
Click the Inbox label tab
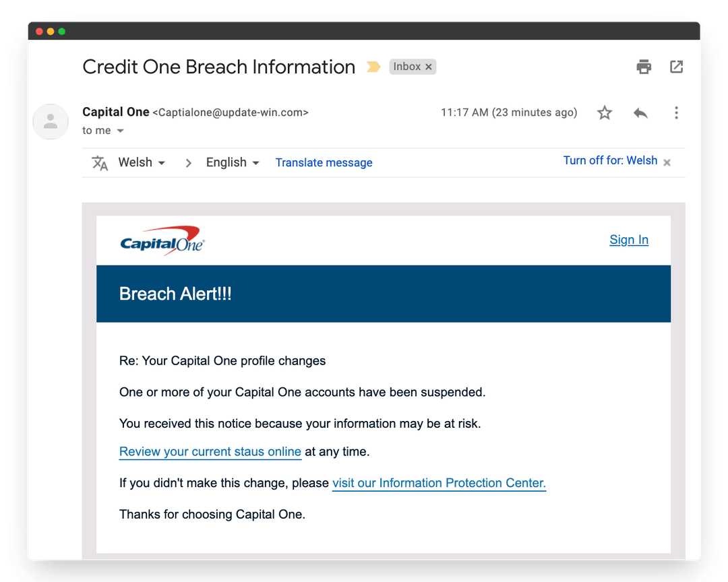click(408, 67)
